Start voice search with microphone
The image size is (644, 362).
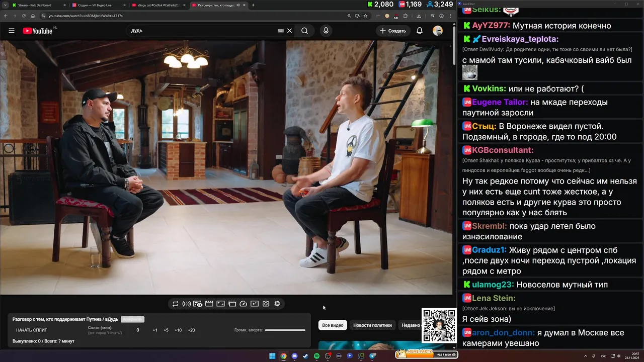(x=326, y=31)
